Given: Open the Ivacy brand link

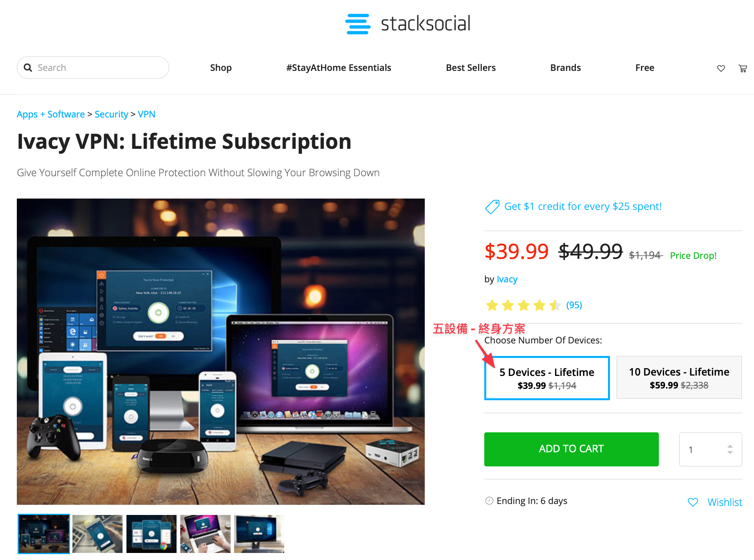Looking at the screenshot, I should pyautogui.click(x=507, y=279).
